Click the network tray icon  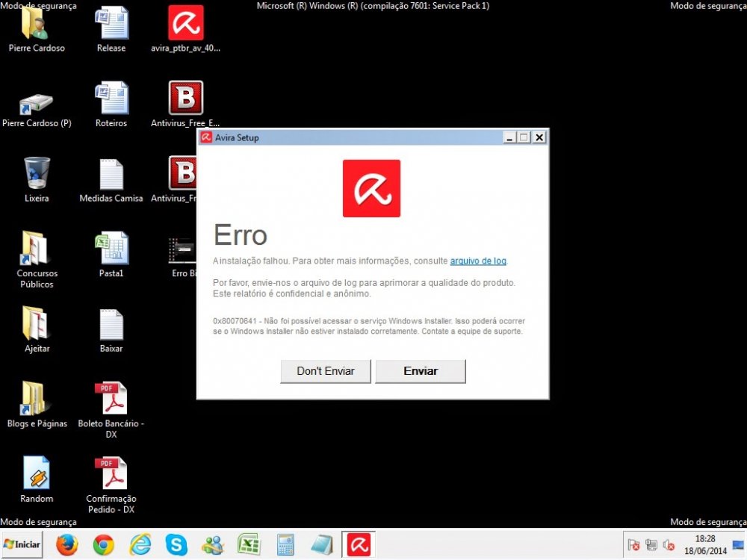click(651, 545)
